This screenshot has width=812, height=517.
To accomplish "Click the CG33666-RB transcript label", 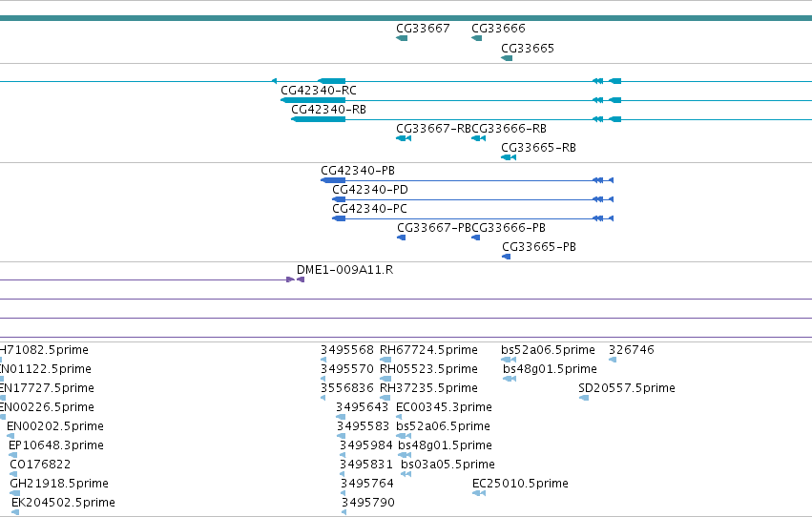I will pyautogui.click(x=510, y=129).
